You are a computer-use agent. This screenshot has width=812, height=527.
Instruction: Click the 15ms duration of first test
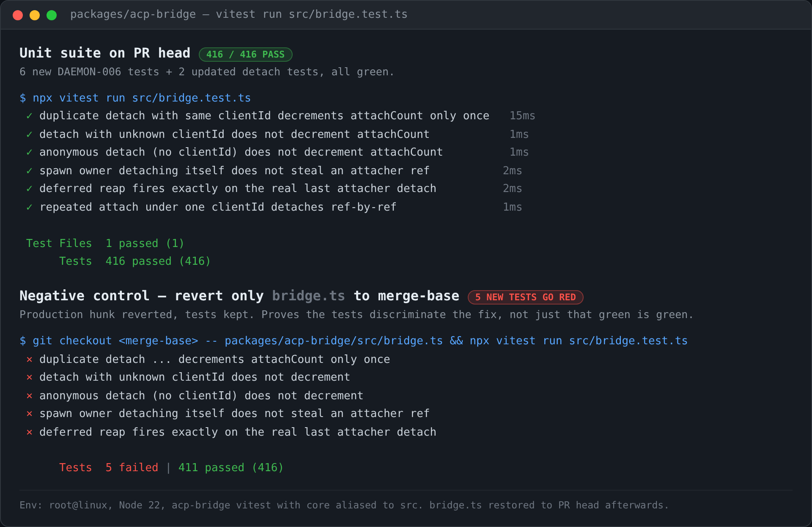[522, 116]
